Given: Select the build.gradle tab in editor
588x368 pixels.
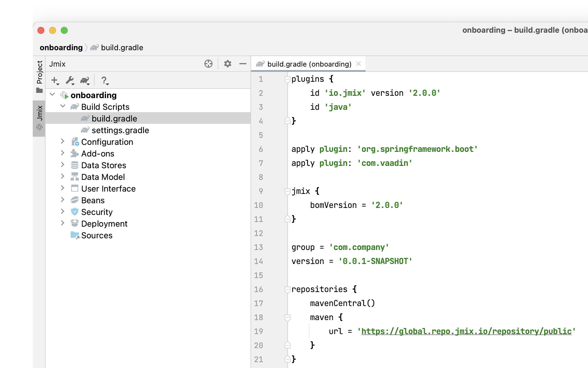Looking at the screenshot, I should 308,64.
